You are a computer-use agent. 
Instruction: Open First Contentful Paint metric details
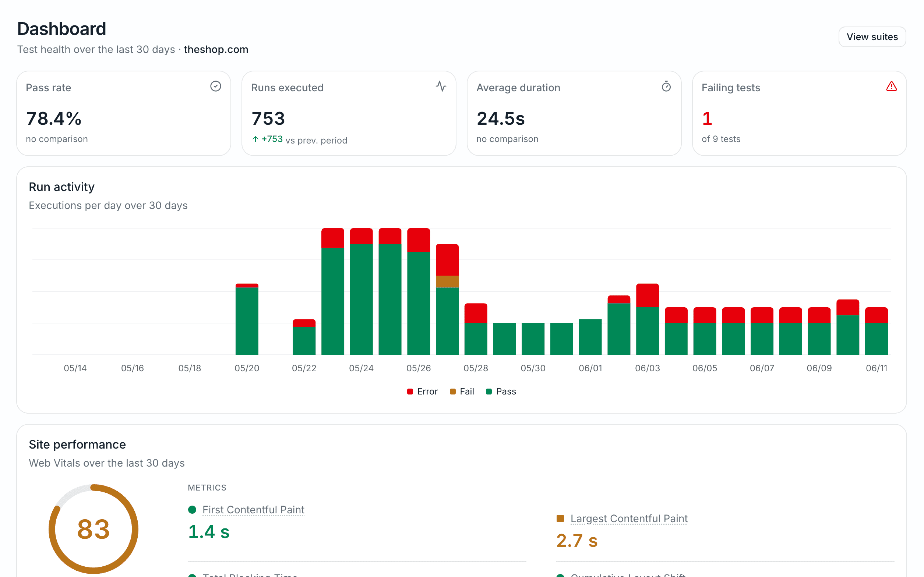253,509
